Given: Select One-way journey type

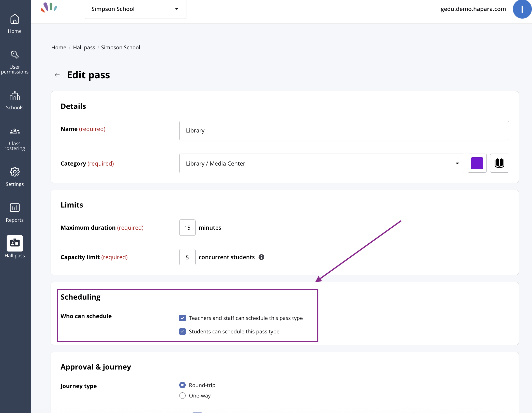Looking at the screenshot, I should [x=182, y=396].
